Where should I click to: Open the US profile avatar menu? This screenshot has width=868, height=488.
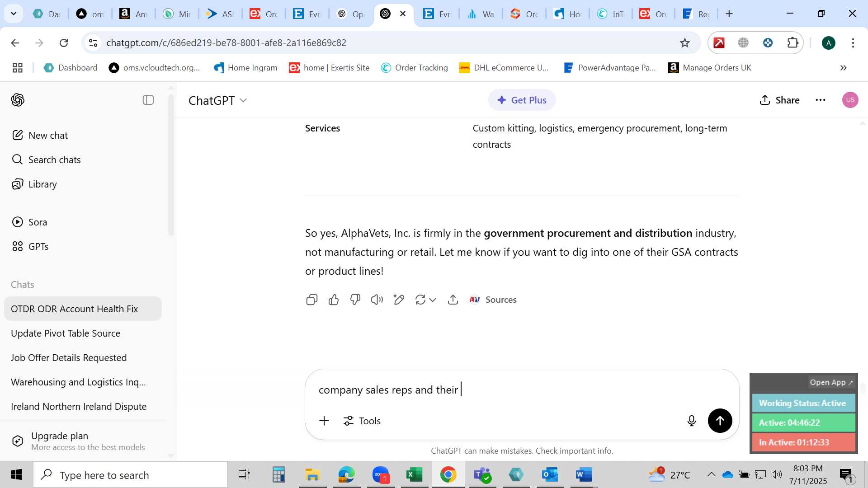(850, 100)
